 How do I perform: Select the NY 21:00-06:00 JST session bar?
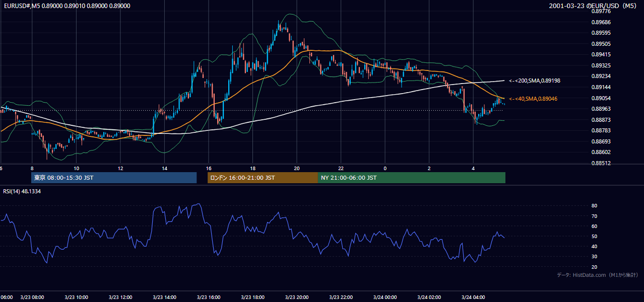point(412,178)
